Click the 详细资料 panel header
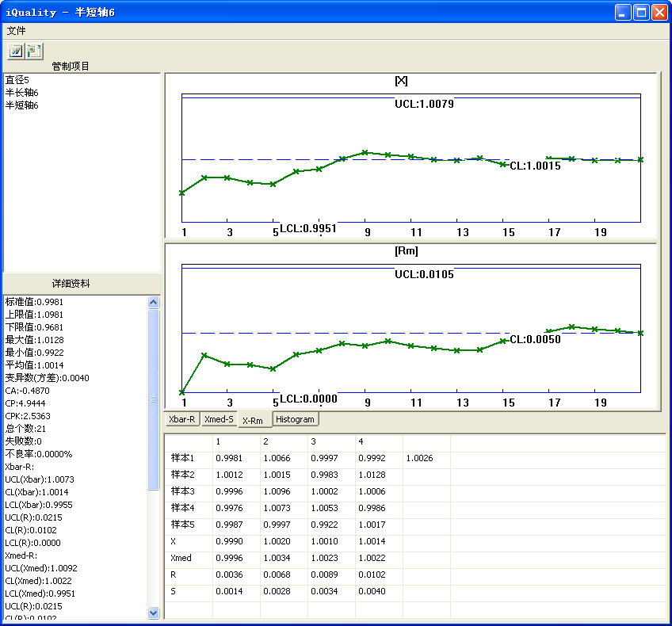Viewport: 672px width, 626px height. pyautogui.click(x=71, y=283)
